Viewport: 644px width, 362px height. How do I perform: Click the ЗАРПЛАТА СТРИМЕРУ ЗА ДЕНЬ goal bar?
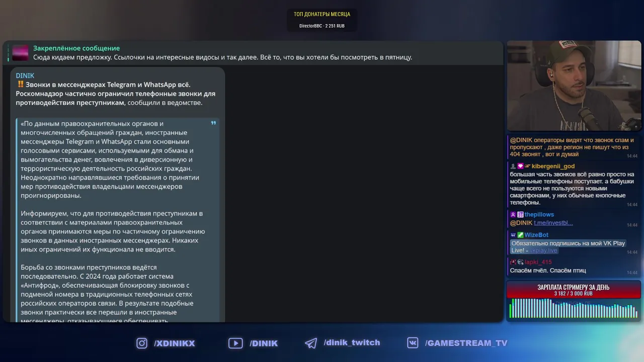574,290
